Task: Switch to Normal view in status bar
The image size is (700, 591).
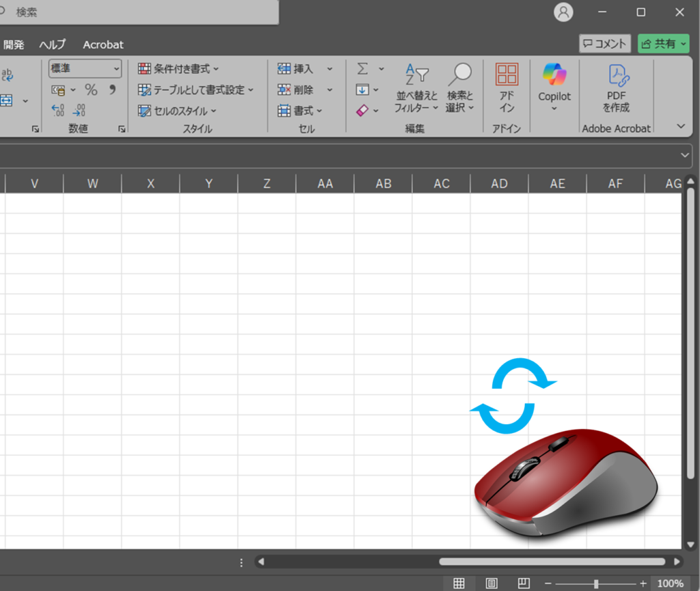Action: pyautogui.click(x=459, y=583)
